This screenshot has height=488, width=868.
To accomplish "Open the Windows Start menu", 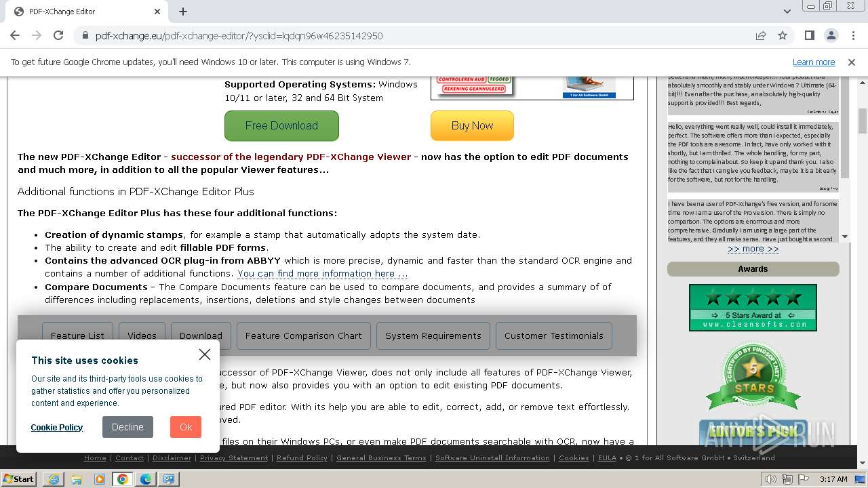I will [19, 479].
